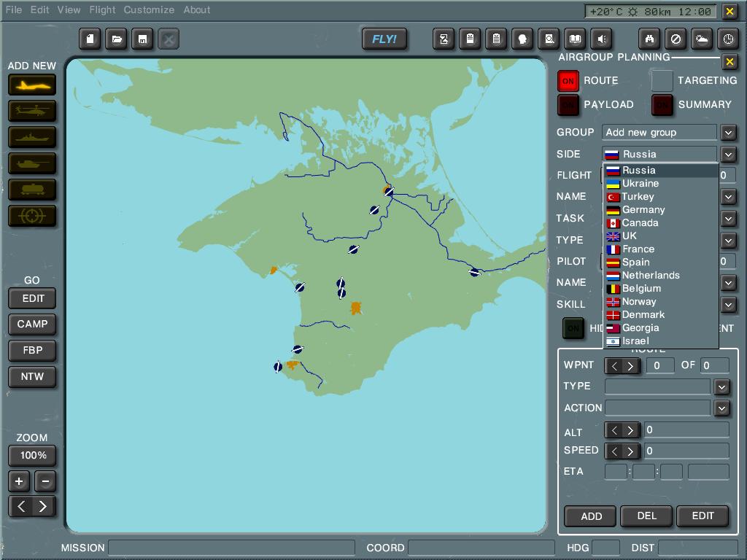Viewport: 747px width, 560px height.
Task: Toggle the ROUTE ON button
Action: tap(568, 81)
